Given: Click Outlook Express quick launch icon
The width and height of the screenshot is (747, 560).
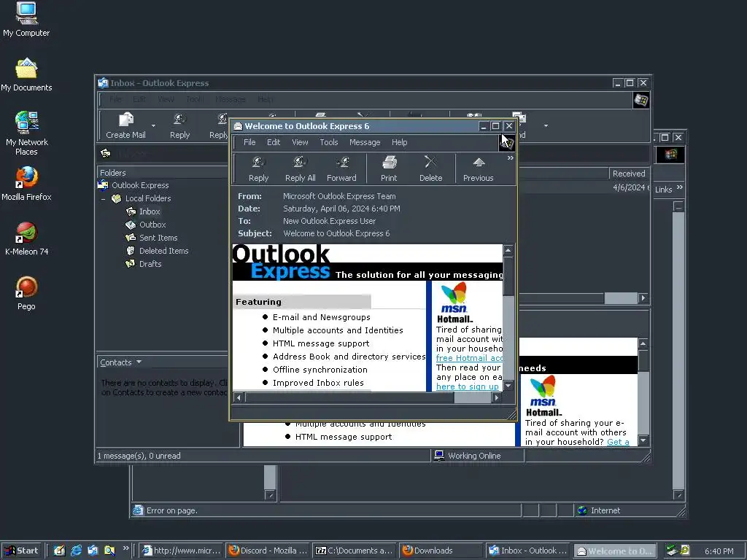Looking at the screenshot, I should click(x=93, y=551).
